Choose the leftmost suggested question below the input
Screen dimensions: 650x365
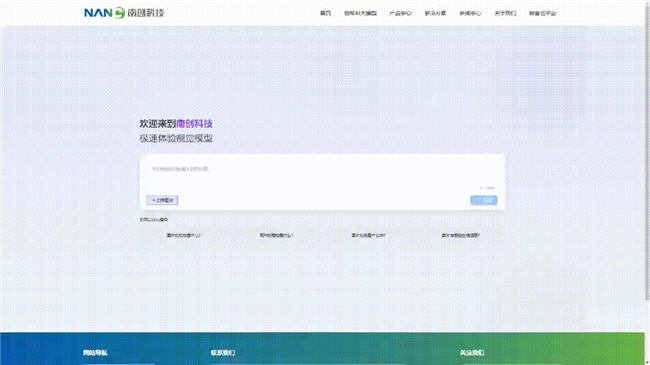pos(184,235)
